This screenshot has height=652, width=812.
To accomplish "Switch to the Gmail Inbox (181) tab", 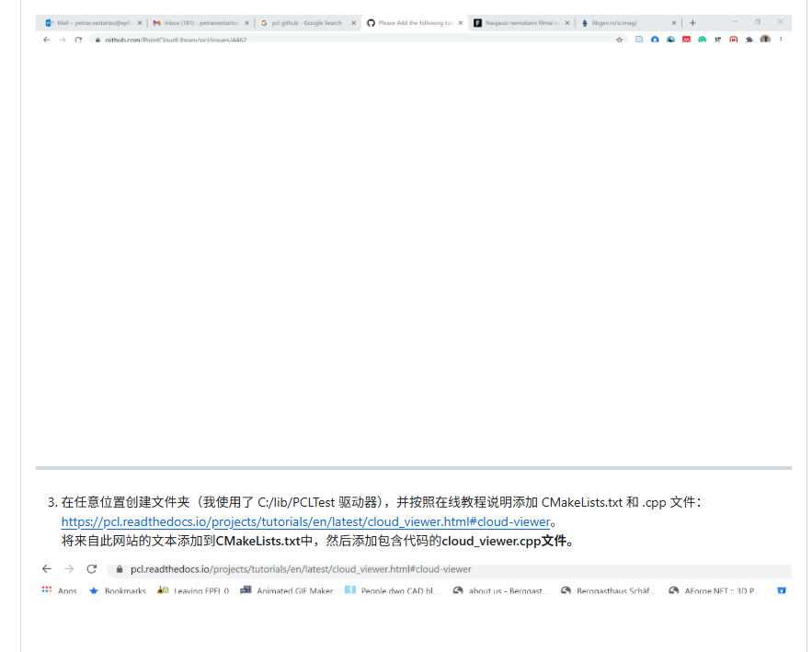I will click(196, 23).
